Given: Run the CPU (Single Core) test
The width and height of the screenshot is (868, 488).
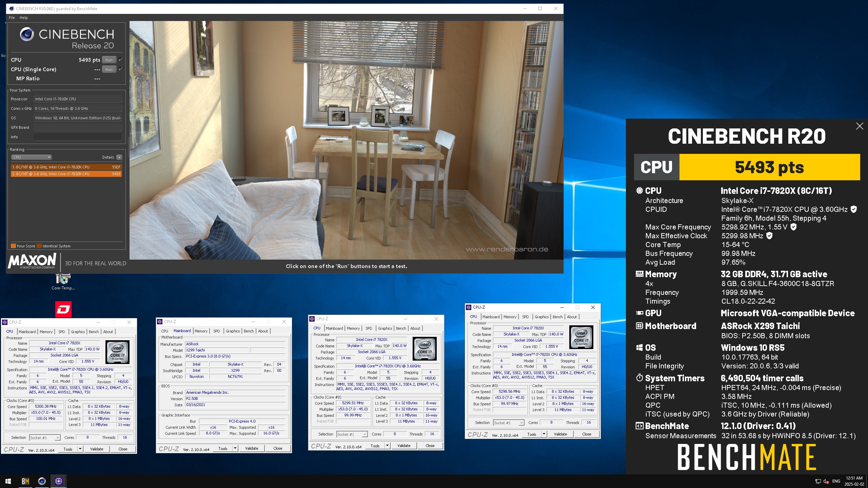Looking at the screenshot, I should tap(109, 69).
